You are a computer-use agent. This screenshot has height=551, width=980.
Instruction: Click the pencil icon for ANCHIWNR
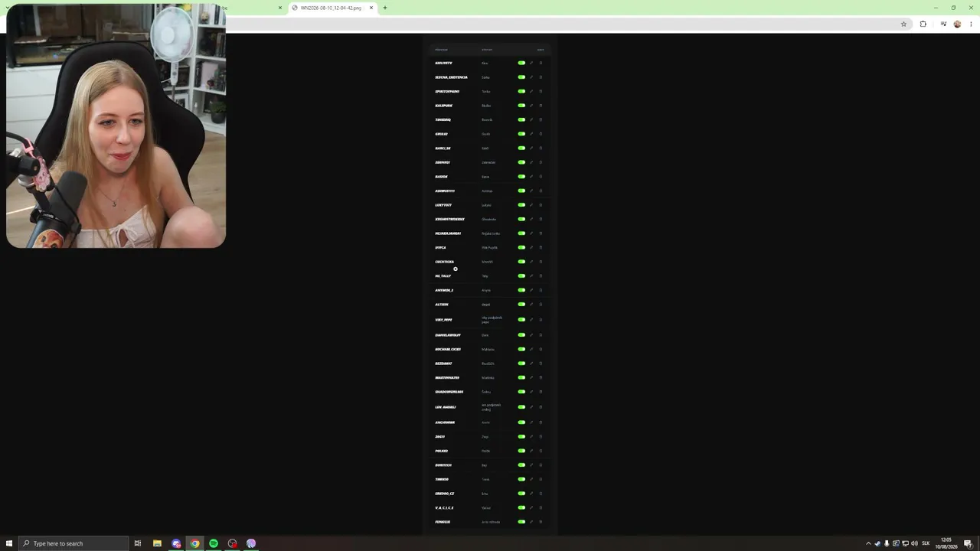531,422
